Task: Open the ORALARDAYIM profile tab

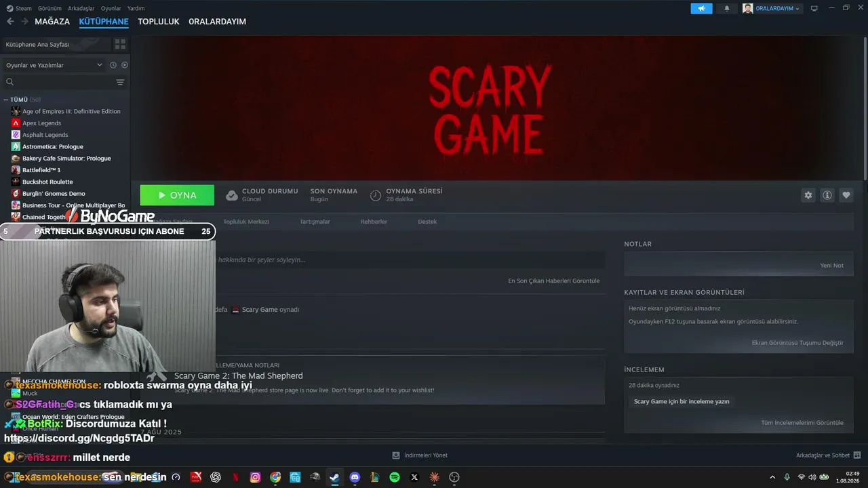Action: point(217,22)
